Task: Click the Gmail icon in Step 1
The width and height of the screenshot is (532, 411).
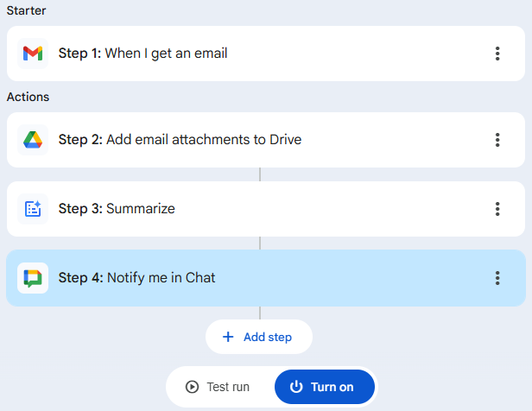Action: click(x=33, y=54)
